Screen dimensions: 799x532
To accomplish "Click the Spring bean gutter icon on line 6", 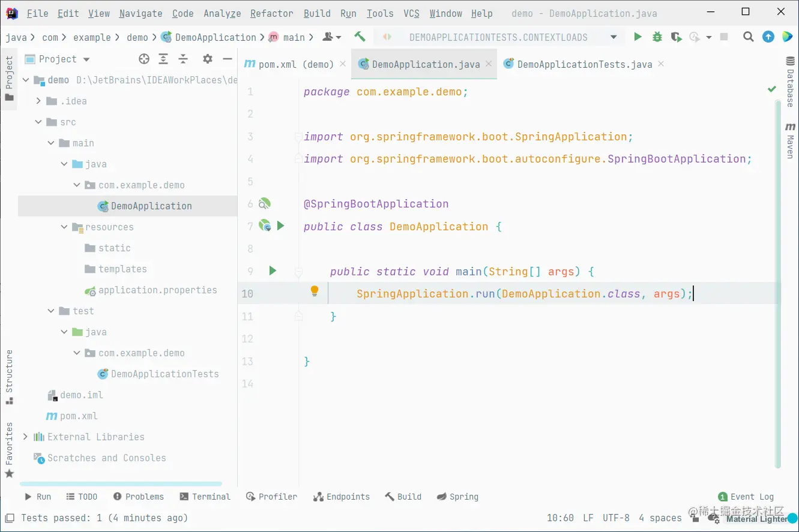I will [x=264, y=204].
